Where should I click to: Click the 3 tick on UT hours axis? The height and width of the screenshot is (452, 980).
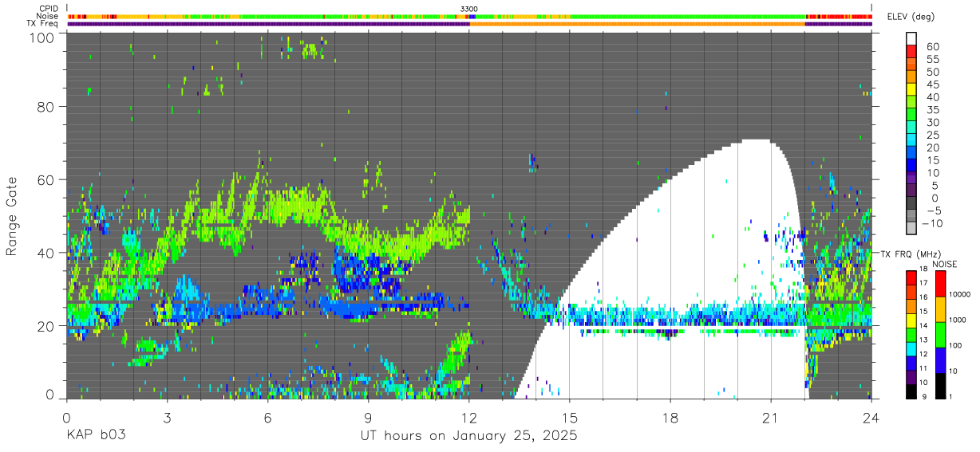pyautogui.click(x=167, y=418)
